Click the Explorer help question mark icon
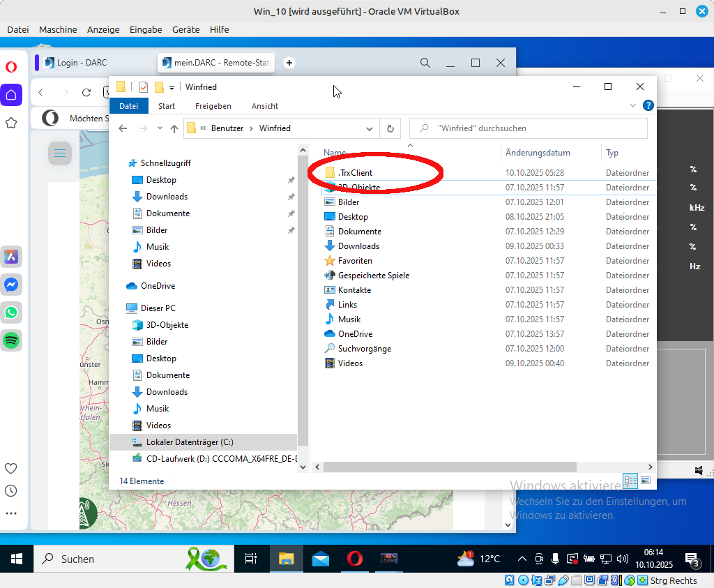714x588 pixels. point(648,106)
